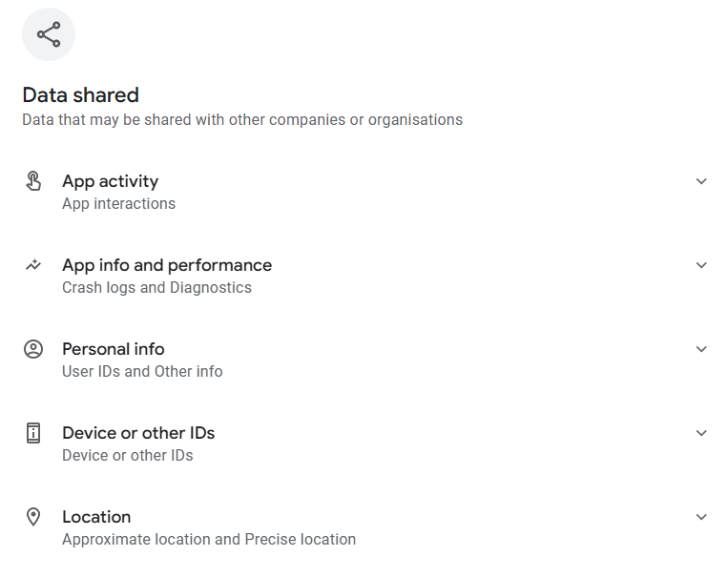Image resolution: width=728 pixels, height=577 pixels.
Task: Expand the Device or other IDs chevron
Action: pyautogui.click(x=701, y=433)
